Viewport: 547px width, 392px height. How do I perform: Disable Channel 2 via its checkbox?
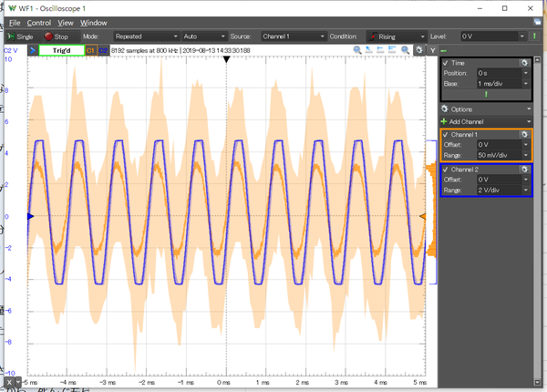pos(445,170)
